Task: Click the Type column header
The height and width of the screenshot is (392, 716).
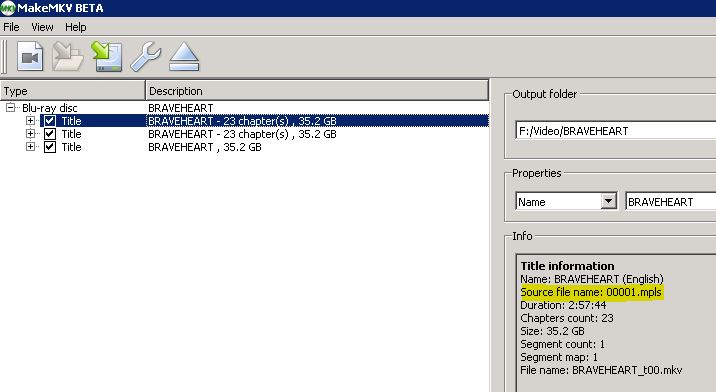Action: 73,90
